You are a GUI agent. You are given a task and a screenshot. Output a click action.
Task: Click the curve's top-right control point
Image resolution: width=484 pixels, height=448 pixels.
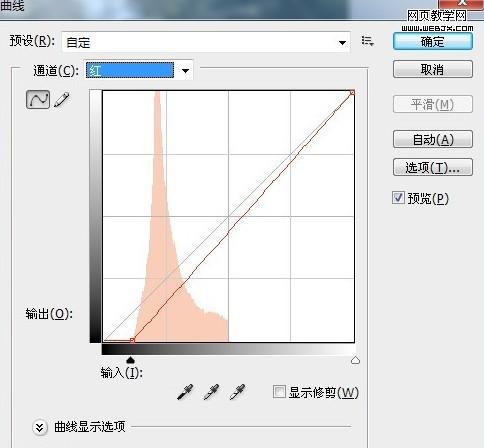tap(352, 92)
